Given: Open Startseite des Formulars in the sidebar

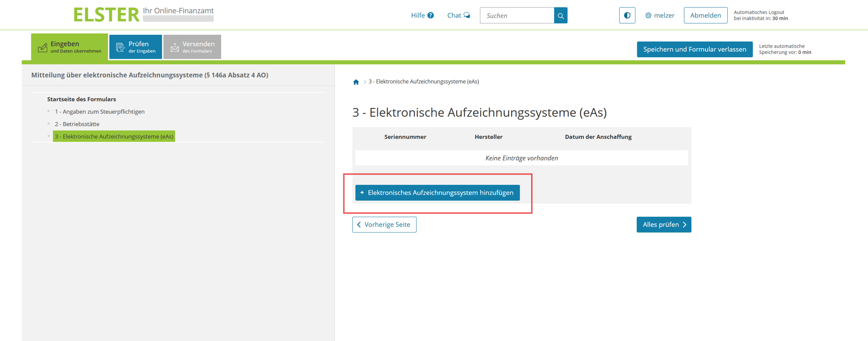Looking at the screenshot, I should [x=81, y=99].
